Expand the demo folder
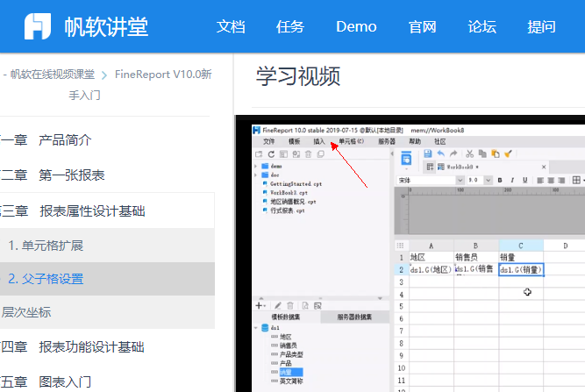 (256, 166)
